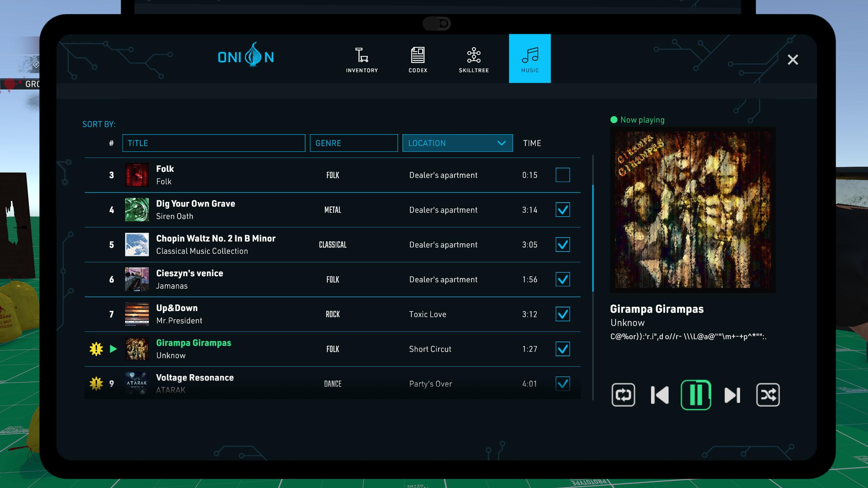This screenshot has width=868, height=488.
Task: Skip to the previous track
Action: pos(660,395)
